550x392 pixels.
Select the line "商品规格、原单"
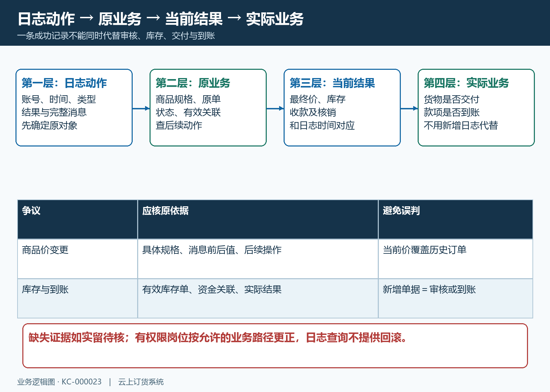188,99
